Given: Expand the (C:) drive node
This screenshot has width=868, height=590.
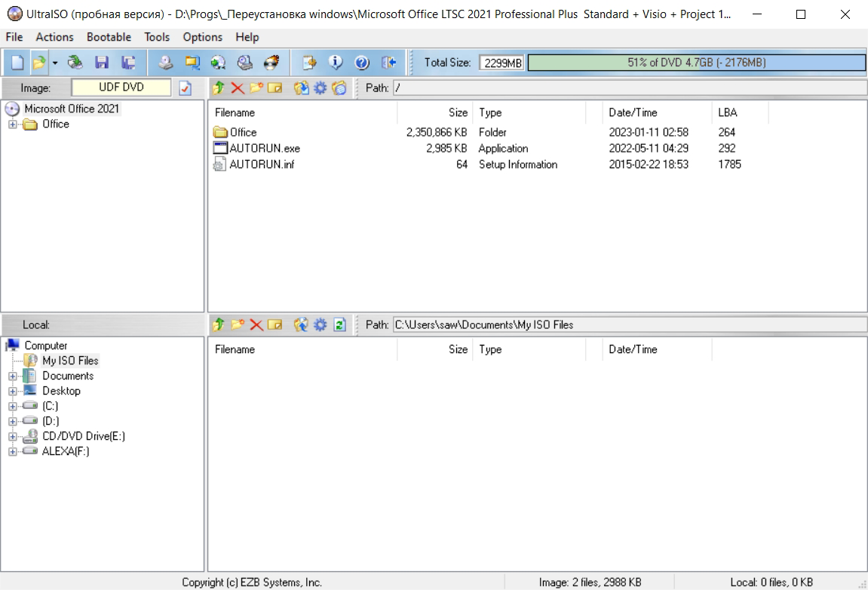Looking at the screenshot, I should click(x=12, y=406).
